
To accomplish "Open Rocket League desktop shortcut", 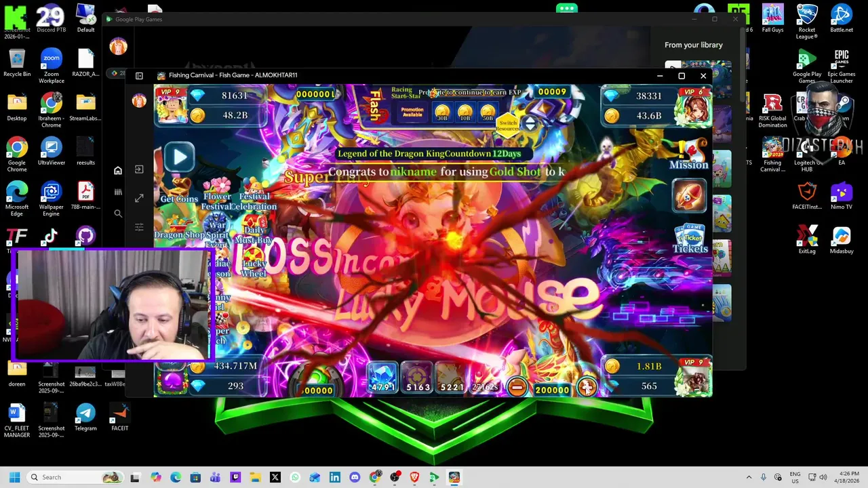I will tap(807, 22).
